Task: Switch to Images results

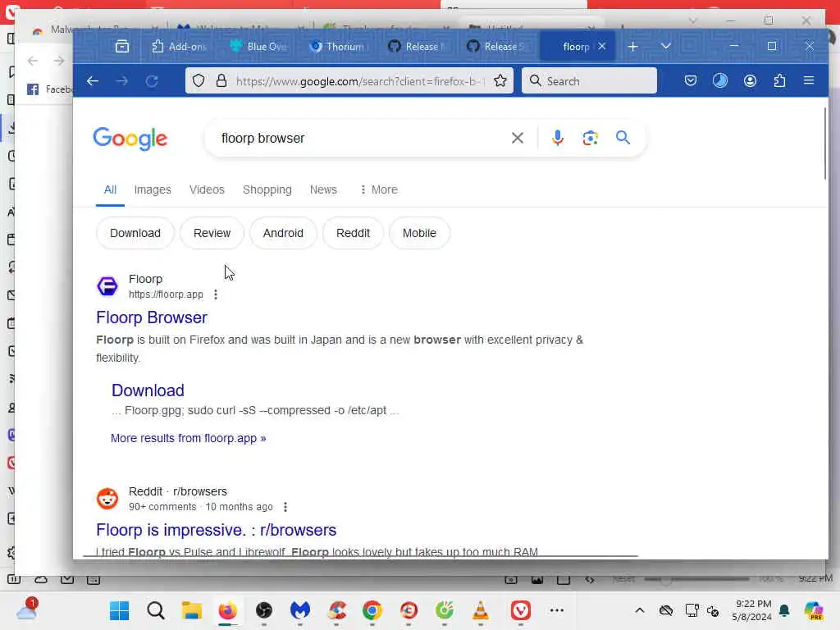Action: (153, 189)
